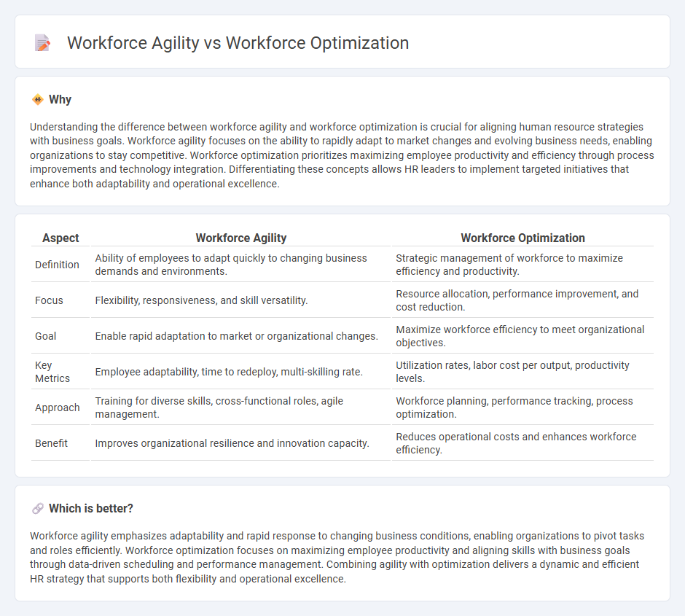Viewport: 685px width, 616px height.
Task: Click cell 'Enable rapid adaptation to market'
Action: 240,336
